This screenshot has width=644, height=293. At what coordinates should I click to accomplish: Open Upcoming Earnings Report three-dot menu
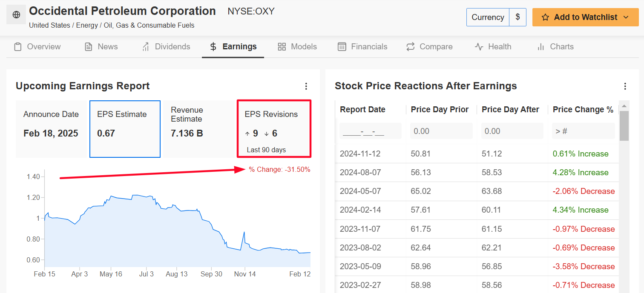pos(306,86)
